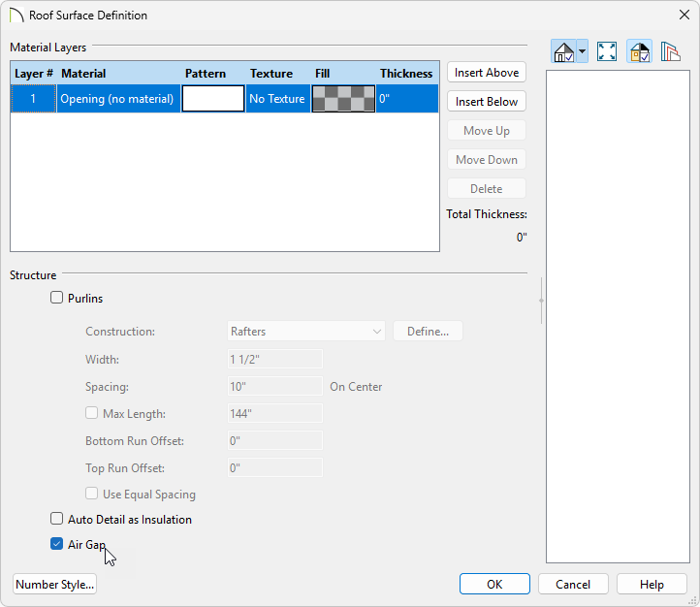Click the Thickness column header

[406, 74]
